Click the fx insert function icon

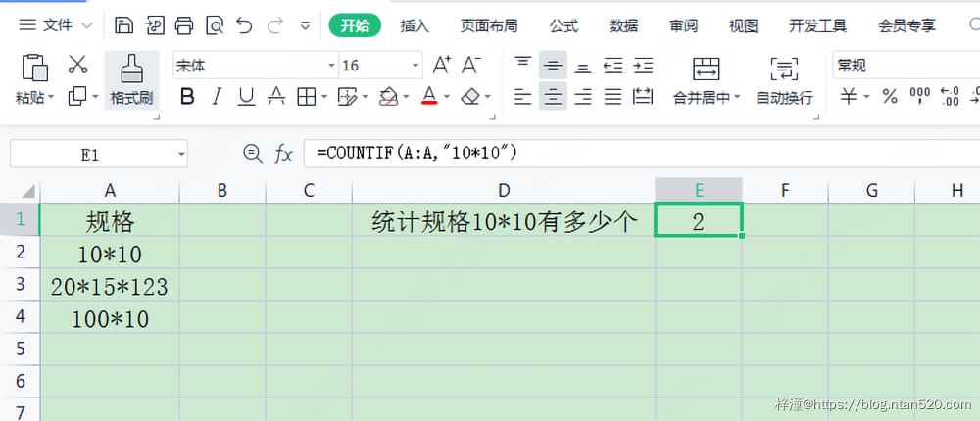[x=284, y=154]
